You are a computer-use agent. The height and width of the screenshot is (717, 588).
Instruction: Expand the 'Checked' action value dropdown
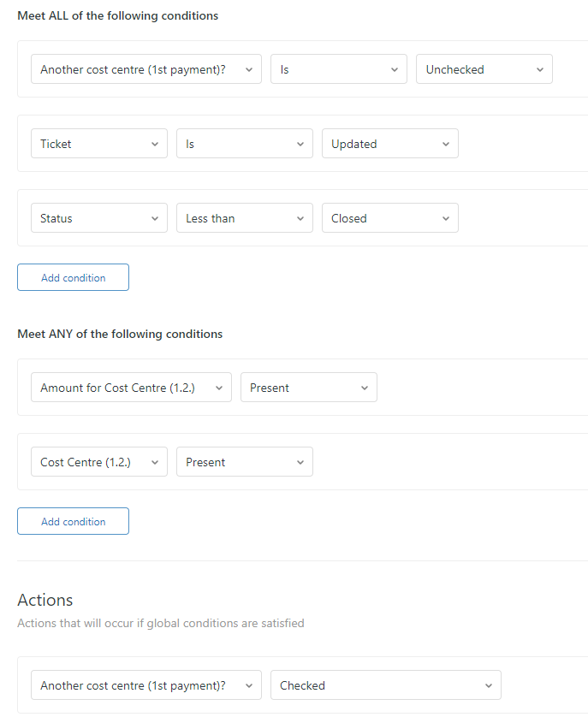[x=385, y=685]
